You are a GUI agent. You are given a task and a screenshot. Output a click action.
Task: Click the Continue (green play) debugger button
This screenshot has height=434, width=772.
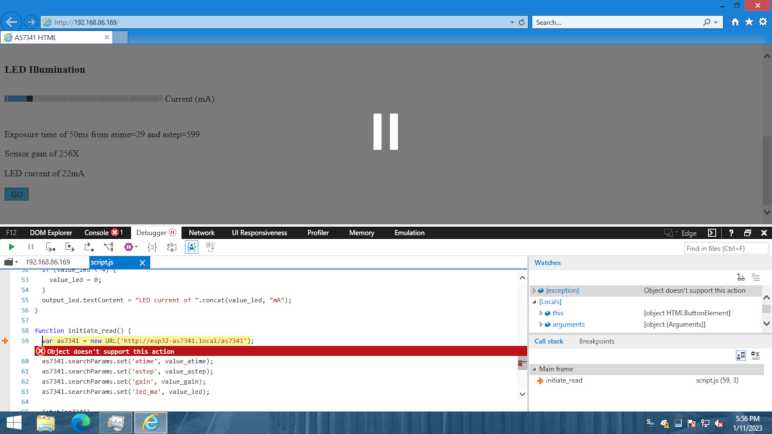11,247
